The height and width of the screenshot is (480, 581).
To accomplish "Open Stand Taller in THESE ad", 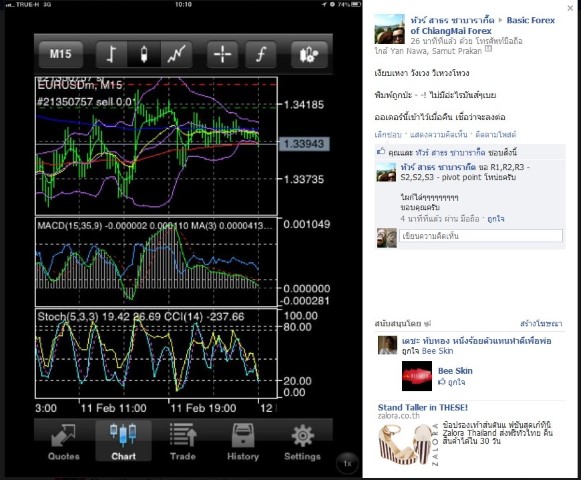I will point(423,407).
